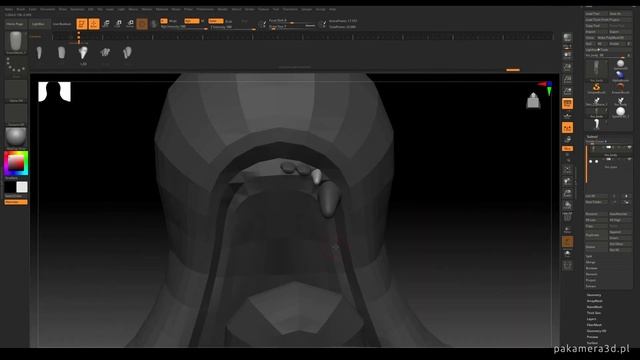
Task: Open the texture selection slot
Action: pos(16,114)
